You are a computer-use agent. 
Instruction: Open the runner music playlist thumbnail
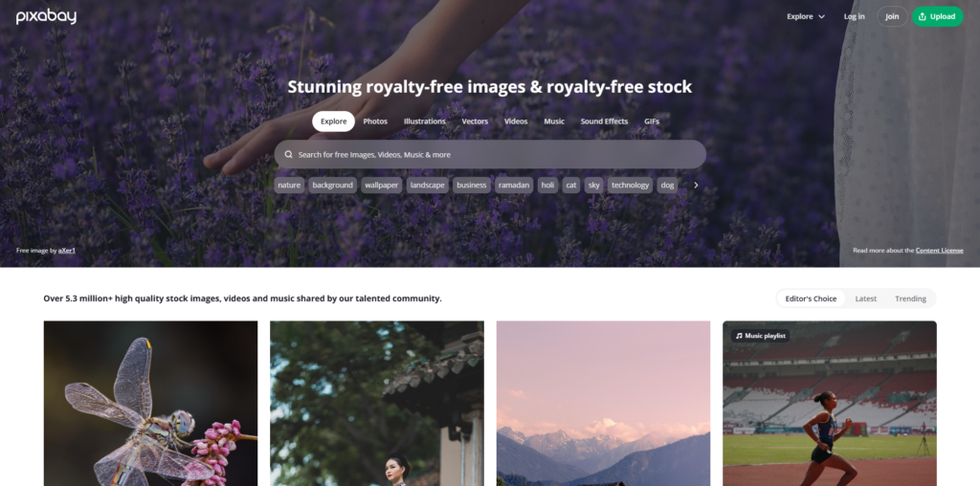point(830,404)
